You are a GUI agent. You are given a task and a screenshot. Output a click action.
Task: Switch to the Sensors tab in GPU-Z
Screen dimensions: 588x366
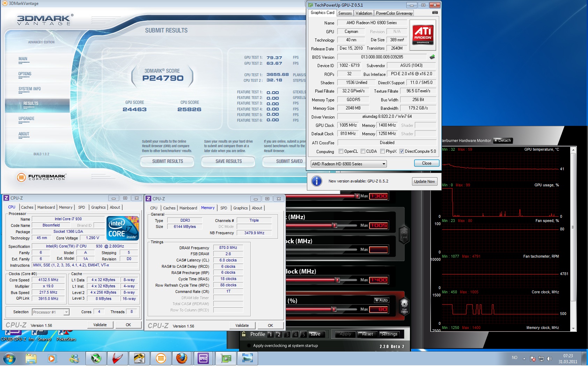click(x=345, y=13)
